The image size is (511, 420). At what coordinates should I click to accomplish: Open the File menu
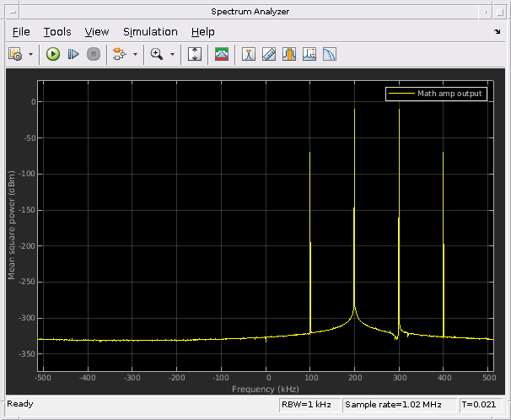[21, 32]
